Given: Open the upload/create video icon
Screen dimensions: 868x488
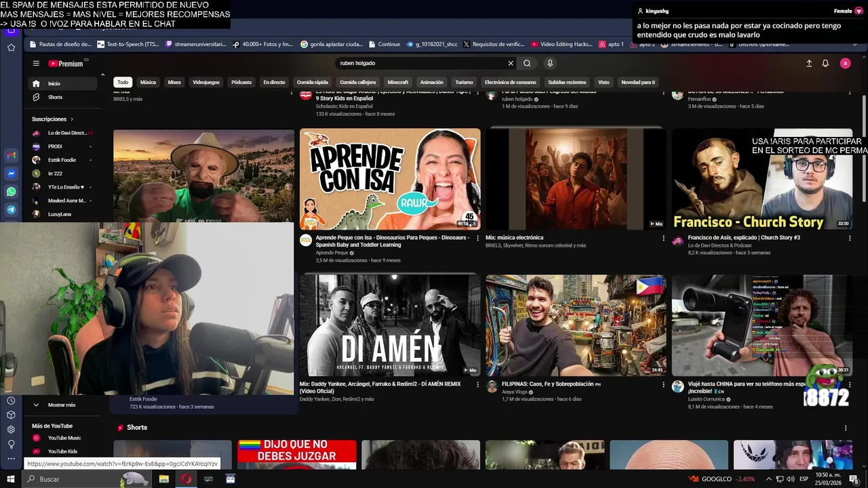Looking at the screenshot, I should (809, 63).
